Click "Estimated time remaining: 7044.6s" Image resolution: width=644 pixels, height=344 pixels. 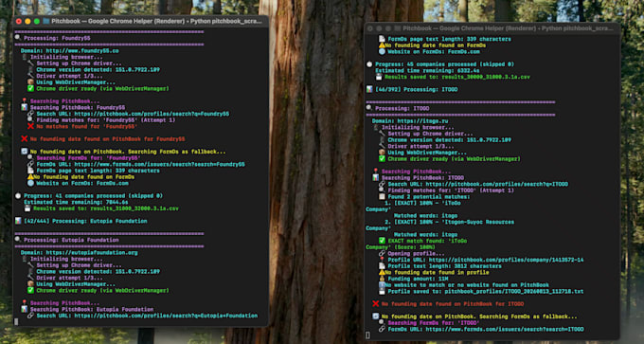pos(76,202)
